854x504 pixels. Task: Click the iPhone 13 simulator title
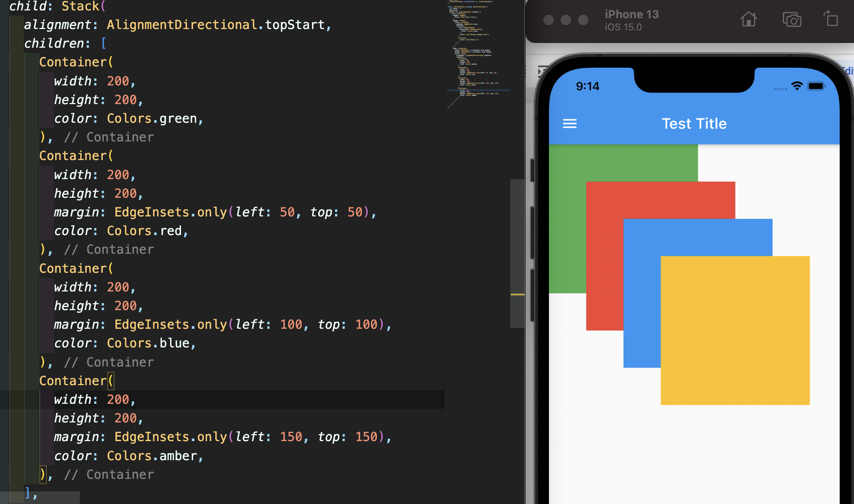pyautogui.click(x=631, y=14)
